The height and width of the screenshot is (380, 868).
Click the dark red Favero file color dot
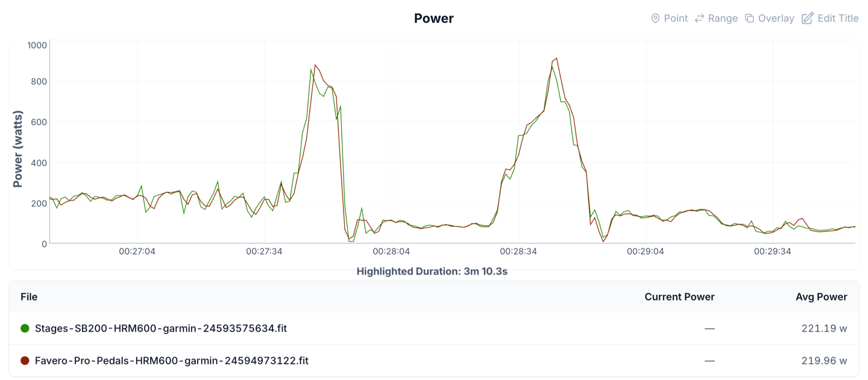[25, 361]
